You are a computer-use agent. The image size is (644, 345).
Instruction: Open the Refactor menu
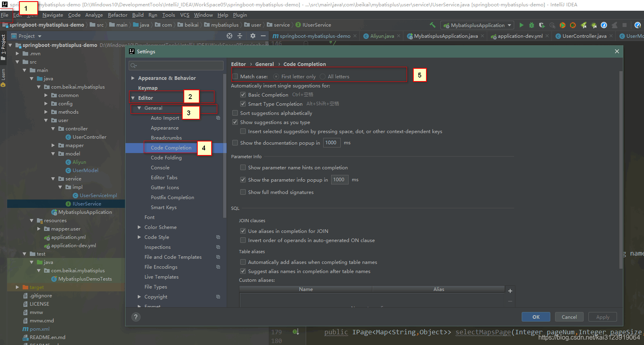[x=118, y=15]
